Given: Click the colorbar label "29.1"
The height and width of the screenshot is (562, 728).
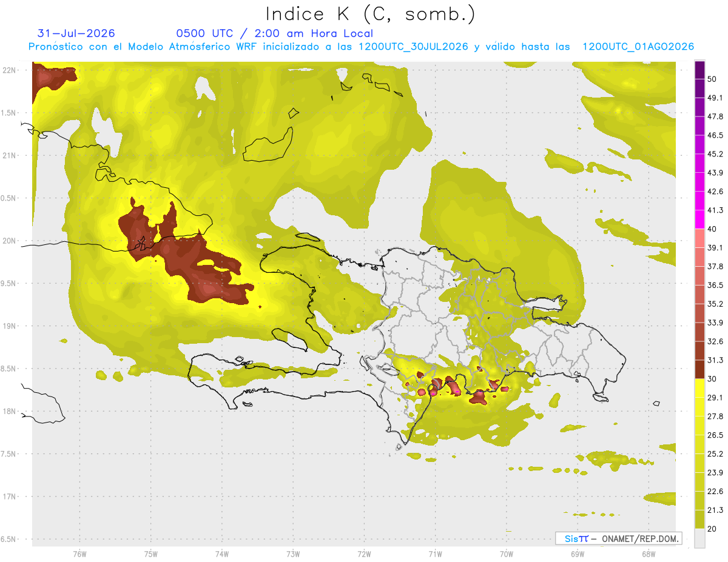Looking at the screenshot, I should (x=715, y=397).
